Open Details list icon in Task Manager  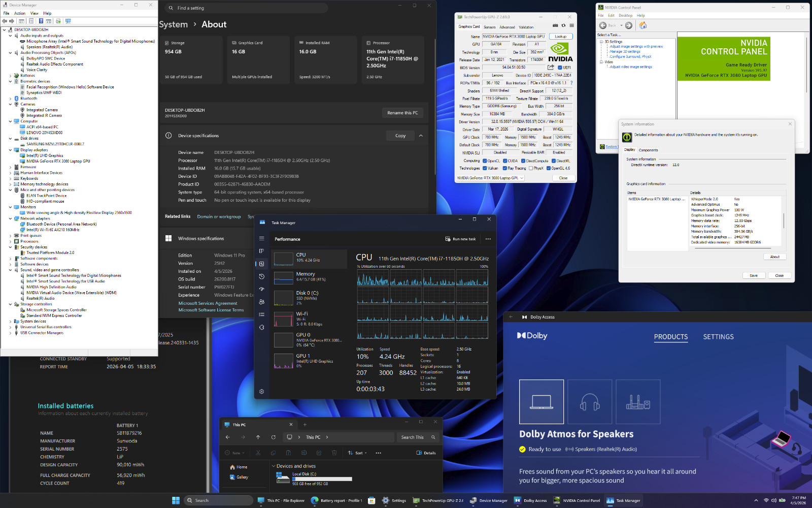262,314
